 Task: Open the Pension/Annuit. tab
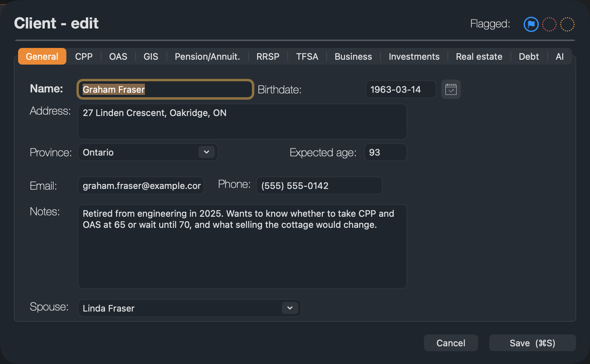[207, 56]
